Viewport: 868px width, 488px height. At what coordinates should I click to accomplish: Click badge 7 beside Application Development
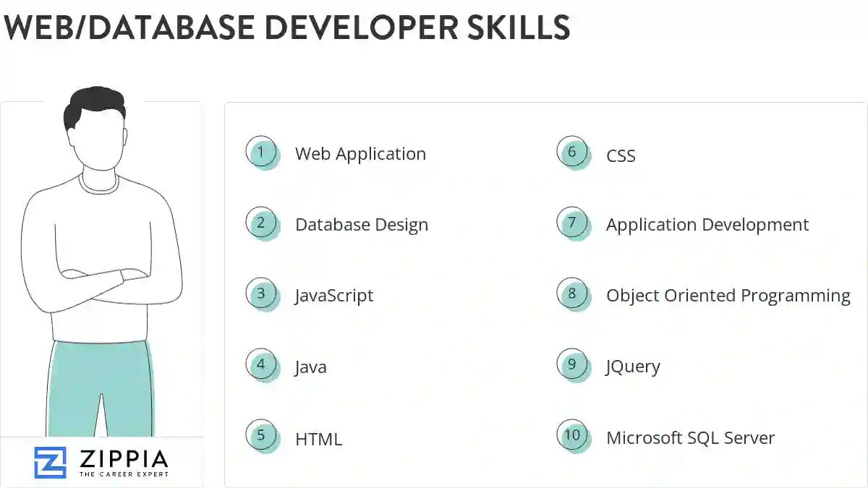click(572, 223)
